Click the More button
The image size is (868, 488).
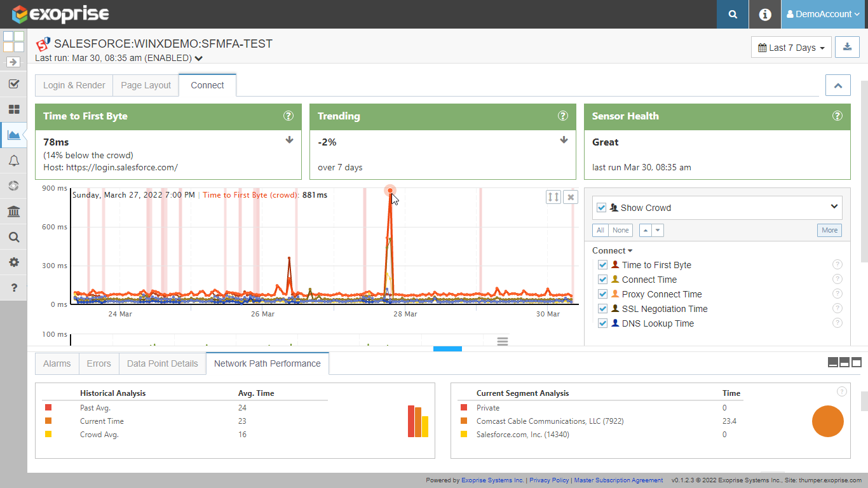[829, 230]
